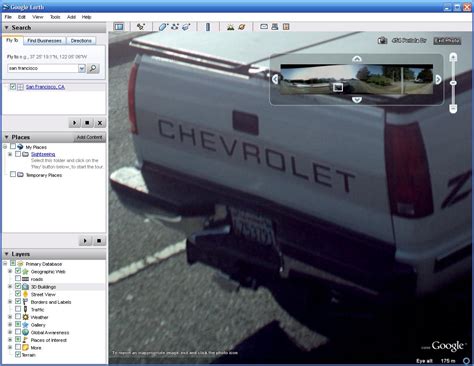
Task: Expand the Geographic Web layer node
Action: tap(10, 271)
